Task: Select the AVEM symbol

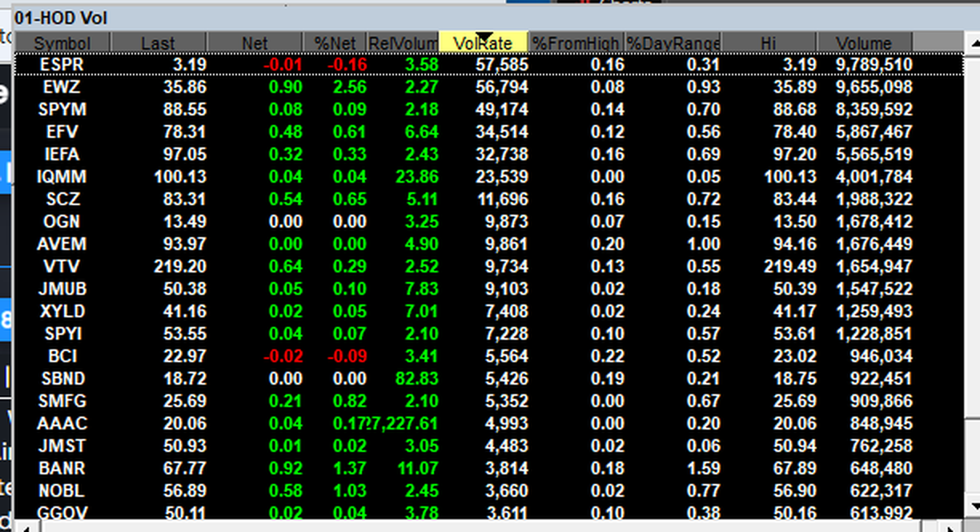Action: (x=62, y=244)
